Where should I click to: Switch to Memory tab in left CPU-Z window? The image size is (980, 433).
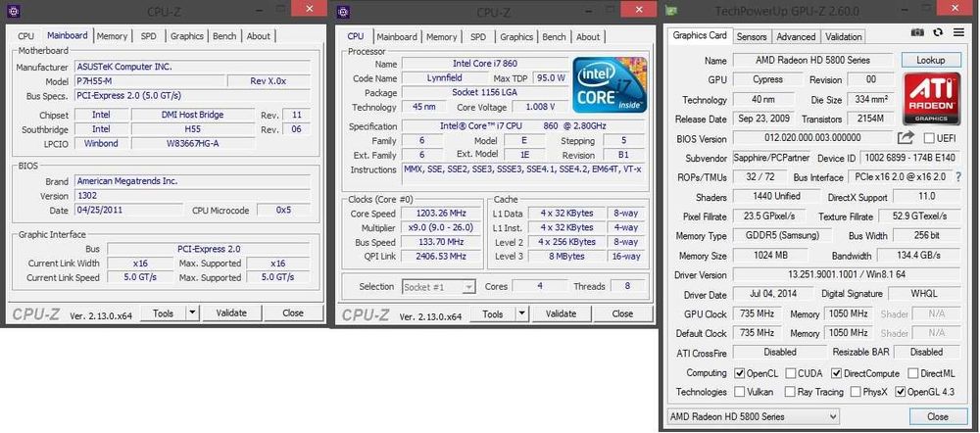[x=112, y=36]
